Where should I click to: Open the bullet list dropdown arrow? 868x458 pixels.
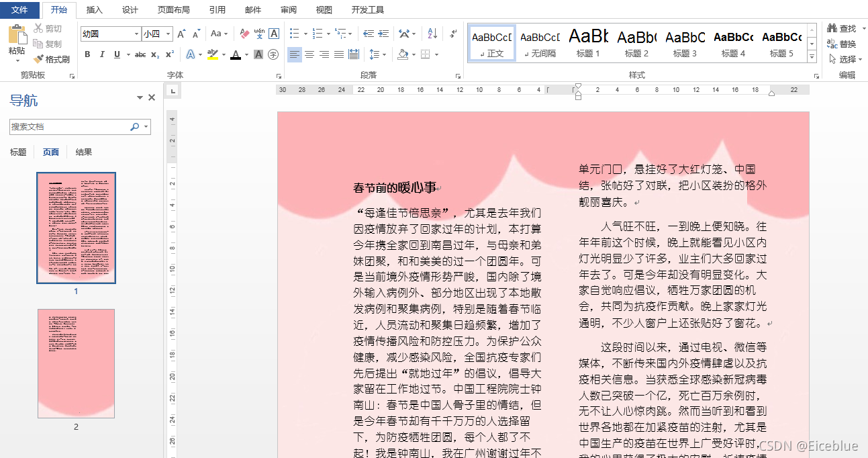pos(305,34)
